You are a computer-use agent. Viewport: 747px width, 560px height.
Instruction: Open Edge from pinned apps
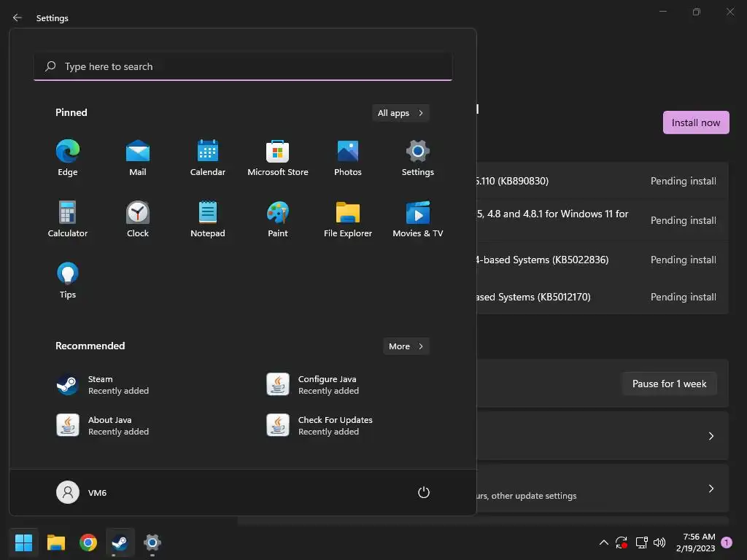[x=68, y=158]
